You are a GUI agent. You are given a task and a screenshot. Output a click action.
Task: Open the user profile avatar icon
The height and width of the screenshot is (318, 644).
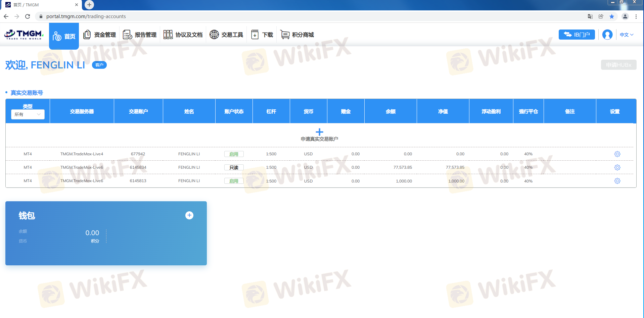[607, 35]
